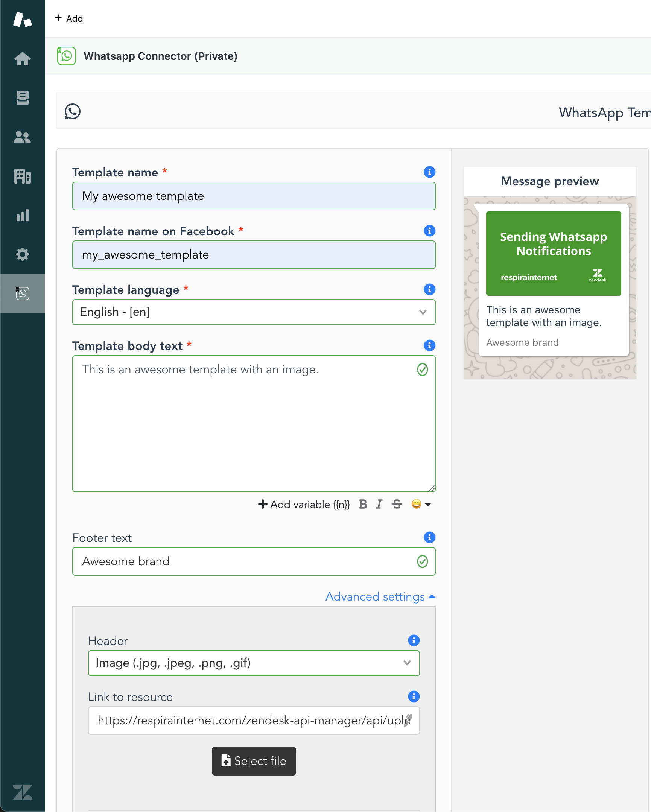The width and height of the screenshot is (651, 812).
Task: Open the Conversations icon in the sidebar
Action: click(x=23, y=98)
